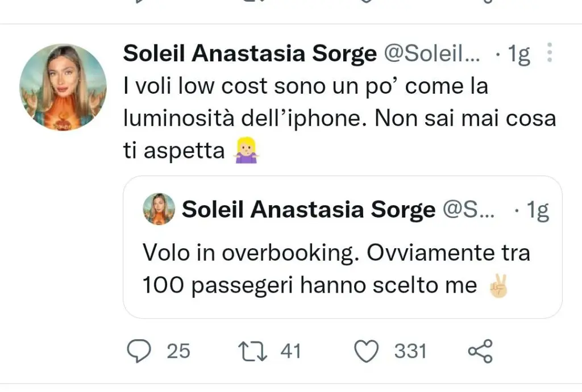This screenshot has height=392, width=582.
Task: Click the like count 331
Action: (x=410, y=352)
